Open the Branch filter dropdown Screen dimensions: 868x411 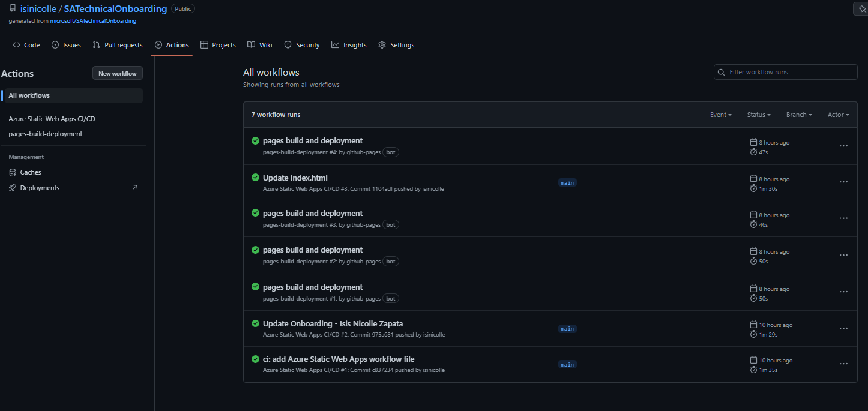coord(798,115)
